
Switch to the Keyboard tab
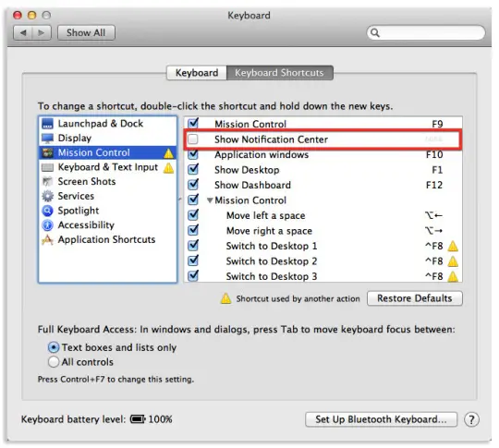tap(197, 73)
